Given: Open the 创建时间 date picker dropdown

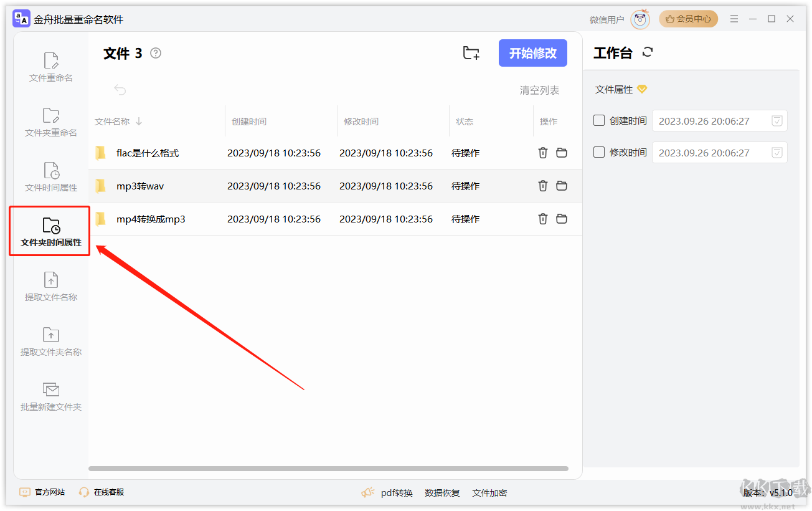Looking at the screenshot, I should (x=777, y=121).
